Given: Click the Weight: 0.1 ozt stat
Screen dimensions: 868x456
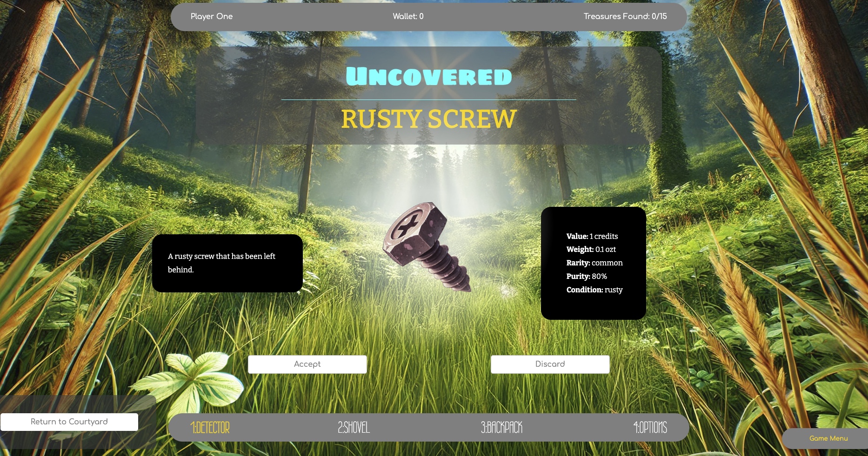Looking at the screenshot, I should coord(591,250).
